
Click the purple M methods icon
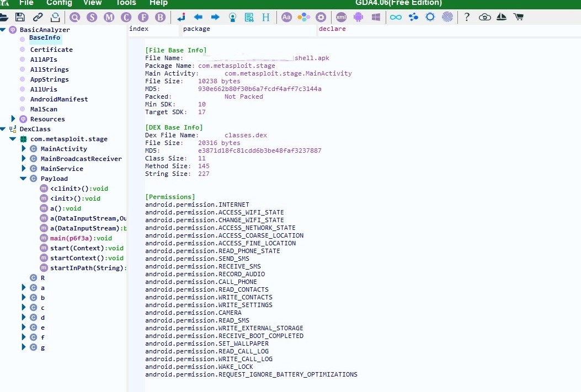click(x=109, y=17)
